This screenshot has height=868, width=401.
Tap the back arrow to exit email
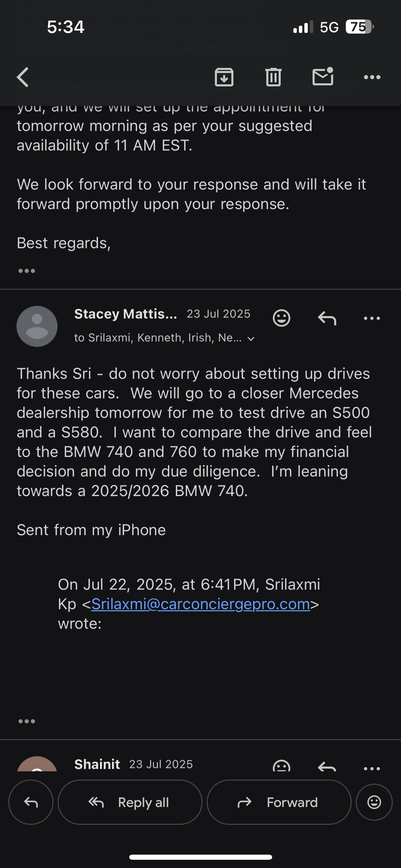pyautogui.click(x=23, y=77)
